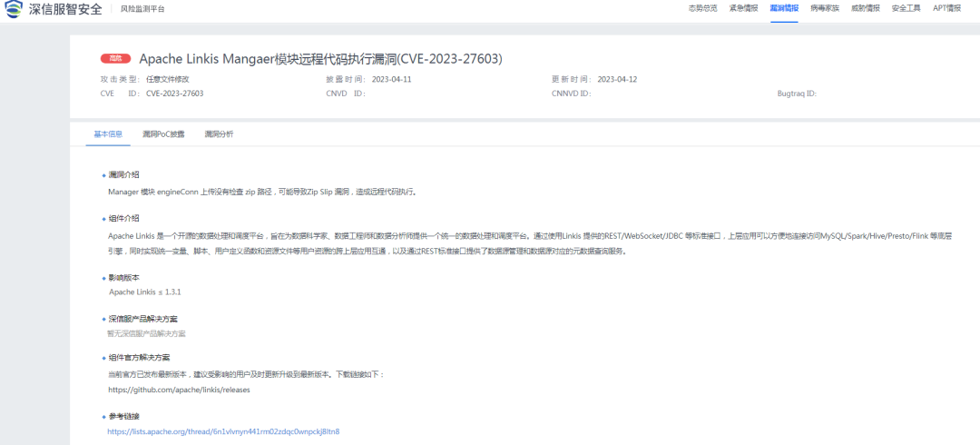Click the 组件介绍 section heading
This screenshot has width=980, height=445.
123,219
